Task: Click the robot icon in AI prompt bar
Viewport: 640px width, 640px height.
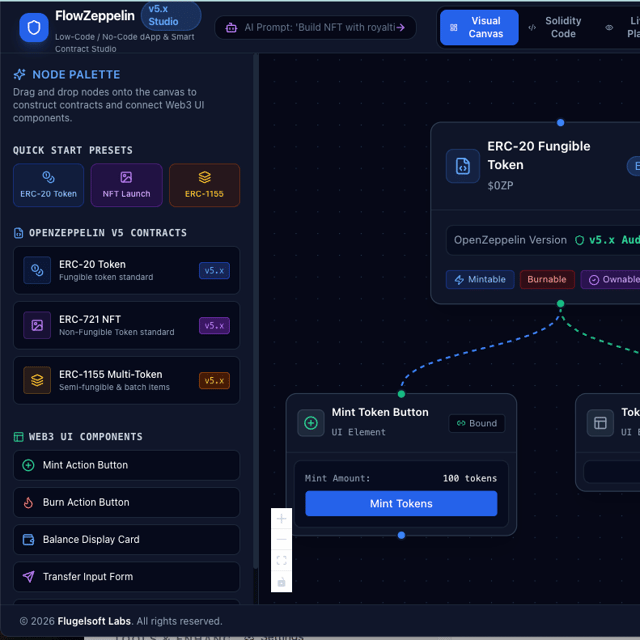Action: click(231, 28)
